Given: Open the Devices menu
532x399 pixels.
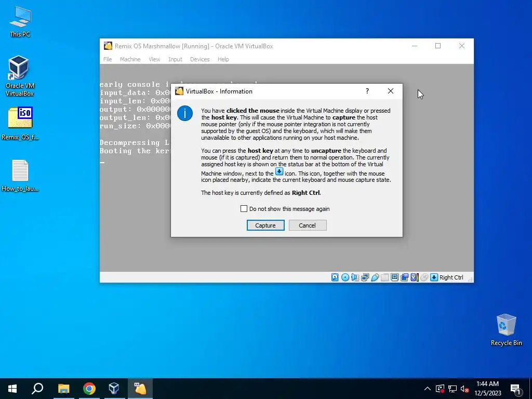Looking at the screenshot, I should click(200, 59).
